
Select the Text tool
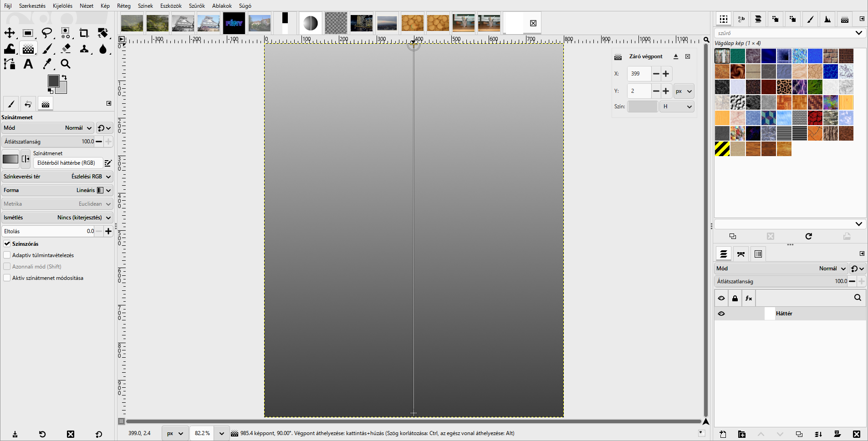coord(28,64)
